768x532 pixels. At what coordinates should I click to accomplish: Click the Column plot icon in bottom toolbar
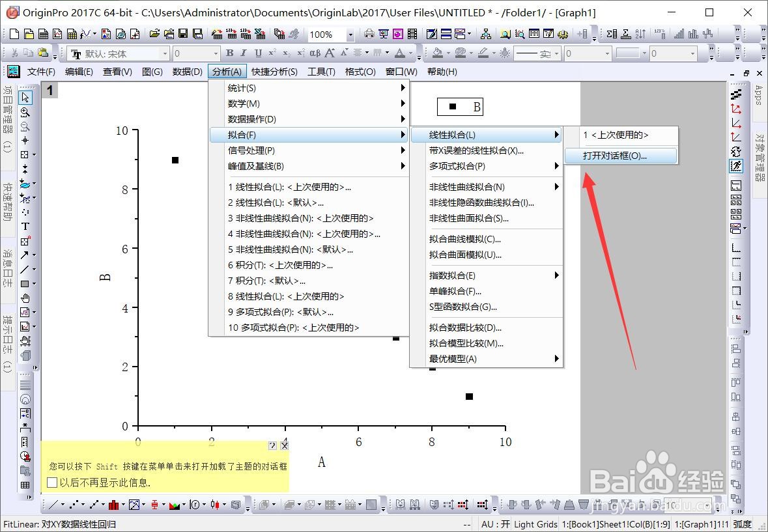tap(113, 505)
